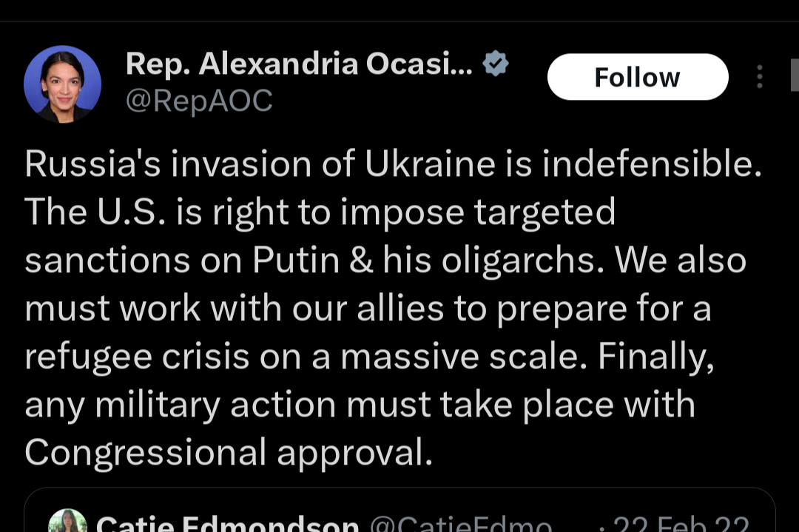Open Rep. Alexandria Ocasio-Cortez profile picture

pos(63,84)
